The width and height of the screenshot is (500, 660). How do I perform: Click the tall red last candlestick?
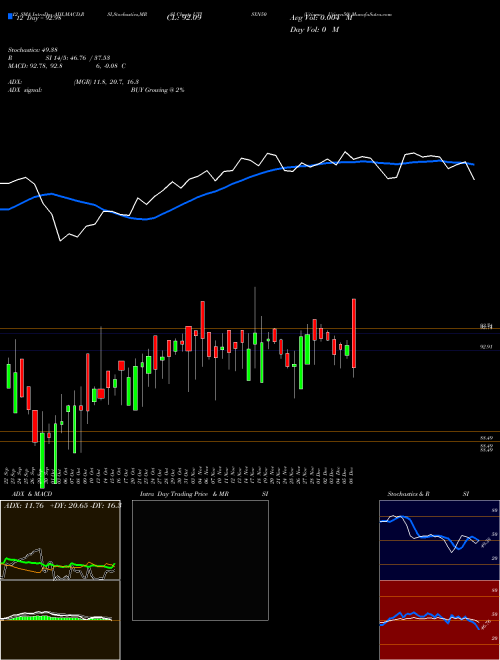tap(354, 333)
